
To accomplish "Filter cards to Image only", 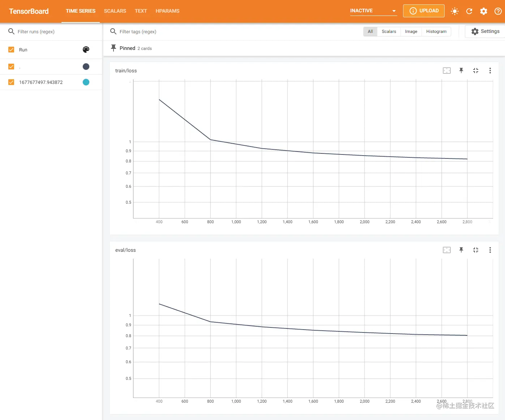I will point(411,31).
